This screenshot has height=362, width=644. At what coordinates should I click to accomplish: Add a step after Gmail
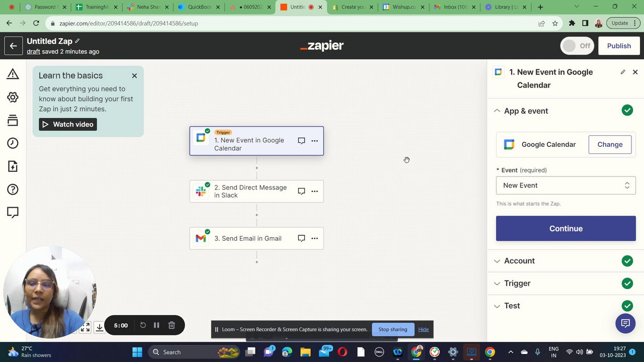257,262
